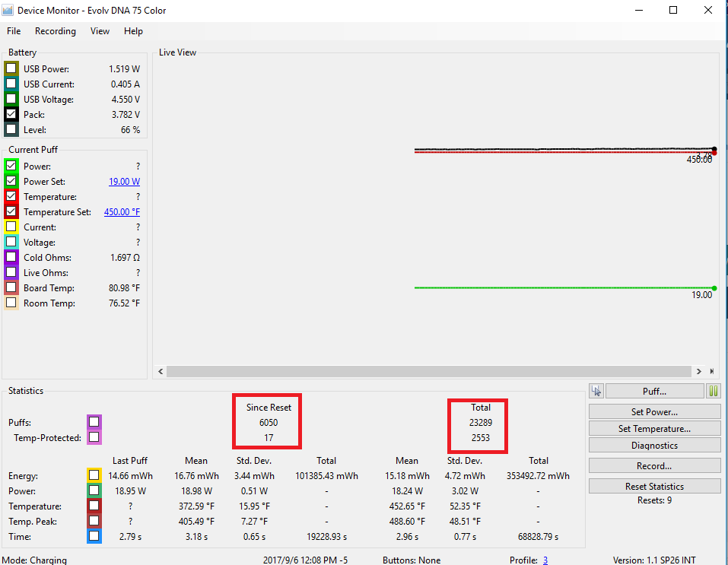Toggle the yellow Current color box

click(11, 227)
